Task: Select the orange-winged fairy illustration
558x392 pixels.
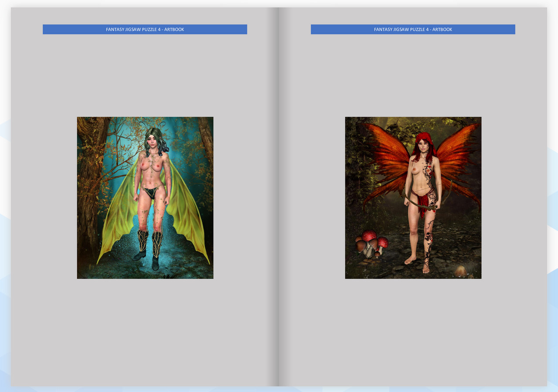Action: [413, 197]
